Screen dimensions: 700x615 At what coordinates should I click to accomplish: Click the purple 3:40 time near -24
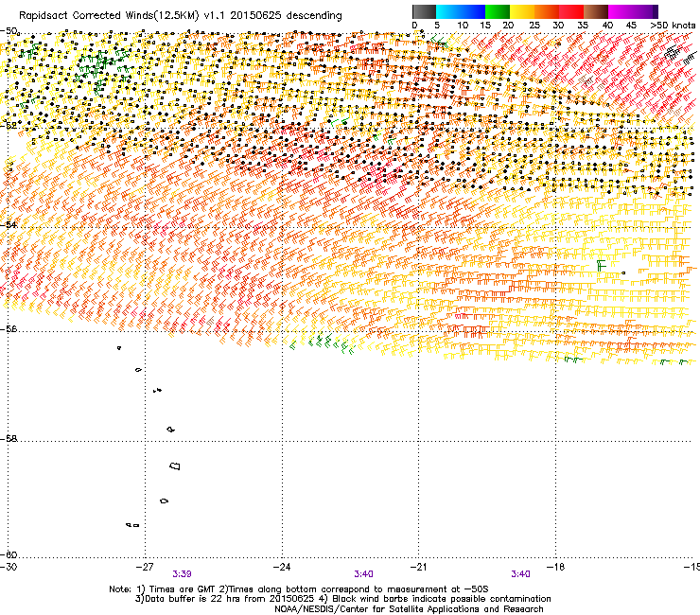point(364,574)
